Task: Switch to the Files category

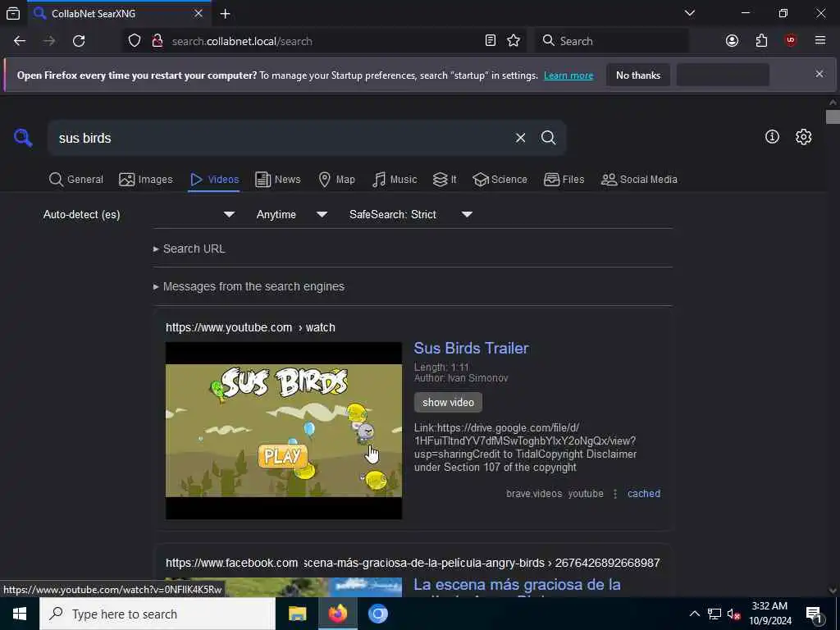Action: (x=564, y=180)
